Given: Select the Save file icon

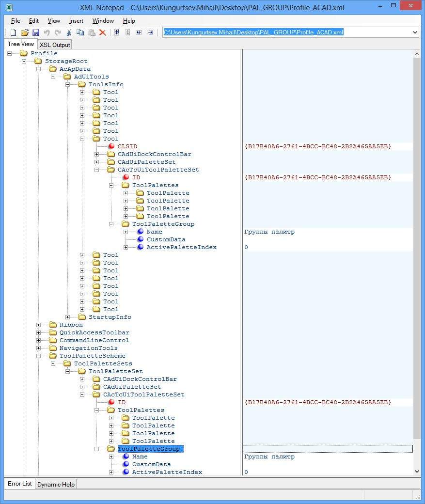Looking at the screenshot, I should 35,31.
